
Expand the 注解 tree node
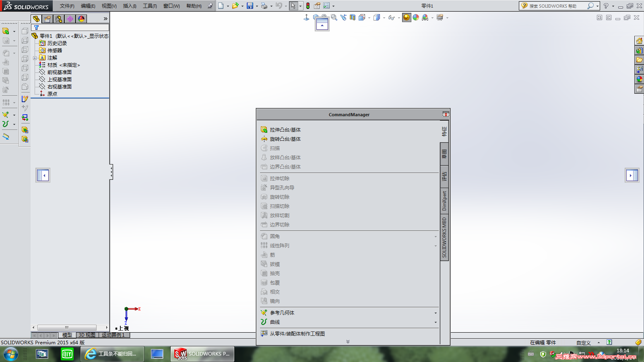[x=35, y=58]
